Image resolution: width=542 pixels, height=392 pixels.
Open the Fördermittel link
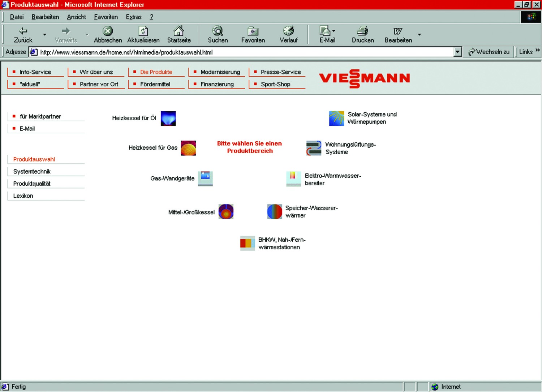pyautogui.click(x=155, y=84)
